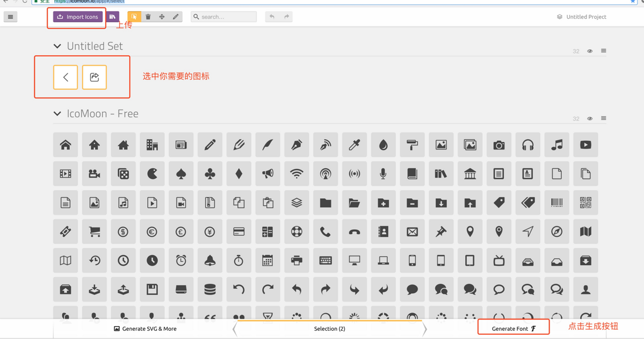Select the lifebuoy icon
Image resolution: width=644 pixels, height=339 pixels.
point(297,231)
